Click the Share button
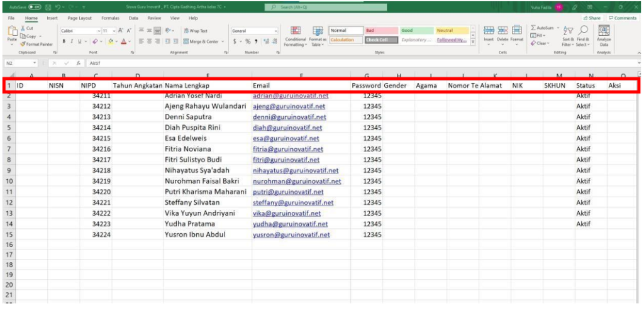 (592, 18)
